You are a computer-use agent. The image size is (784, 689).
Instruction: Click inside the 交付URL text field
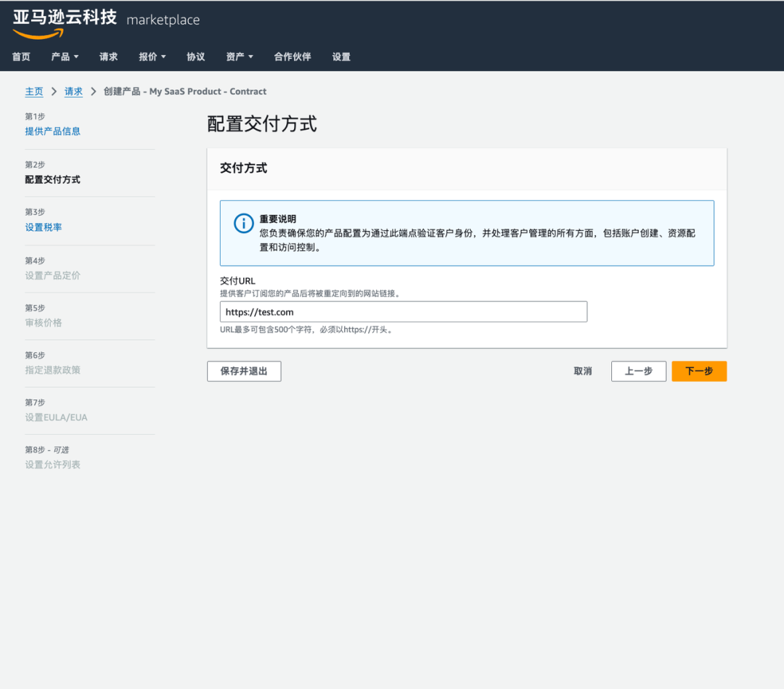click(x=404, y=311)
